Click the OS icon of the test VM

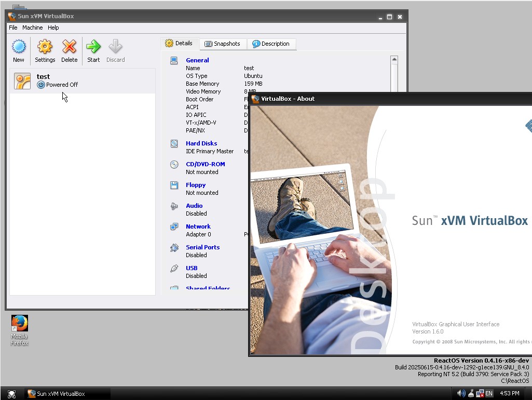click(x=22, y=81)
